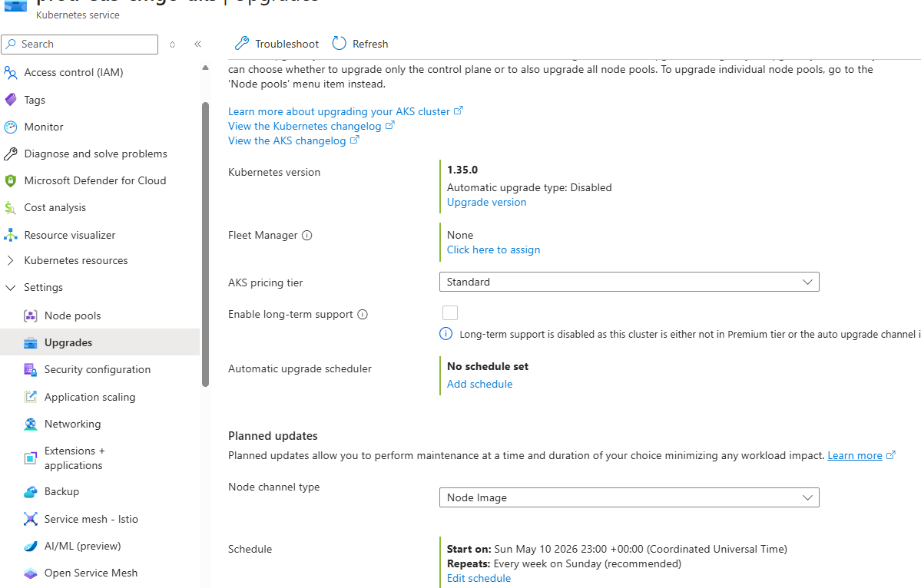The height and width of the screenshot is (588, 921).
Task: Click the sidebar scroll-up arrow
Action: coord(205,68)
